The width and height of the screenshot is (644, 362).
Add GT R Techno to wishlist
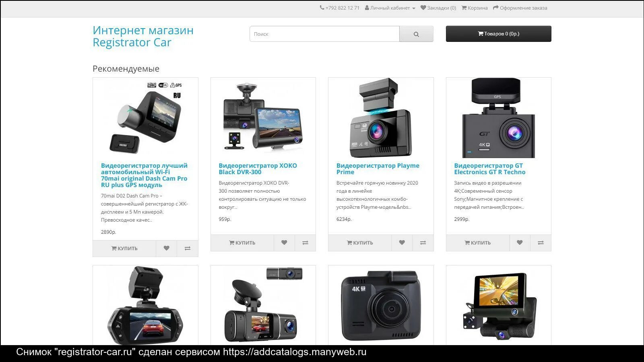click(520, 243)
